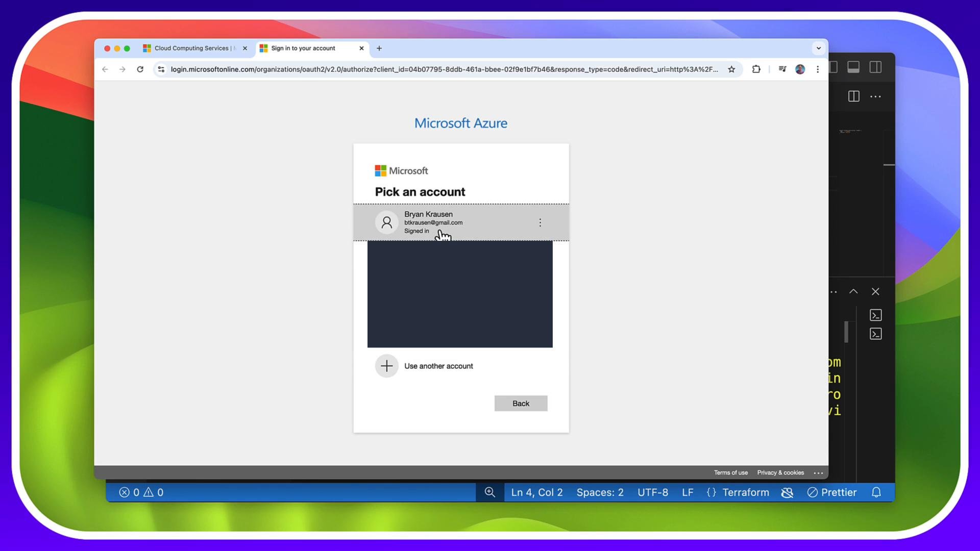Viewport: 980px width, 551px height.
Task: Close the VS Code terminal panel
Action: tap(875, 292)
